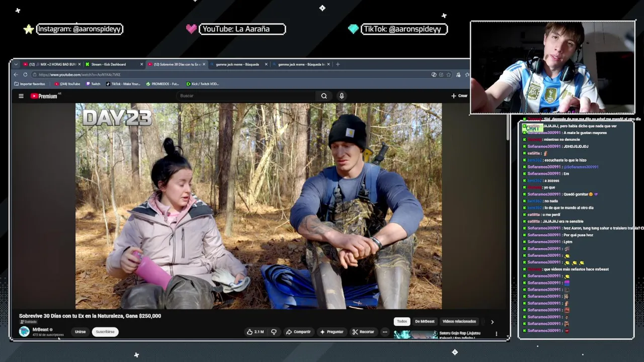Open options for Satoru Gojo Rap video
The height and width of the screenshot is (362, 644).
(496, 334)
